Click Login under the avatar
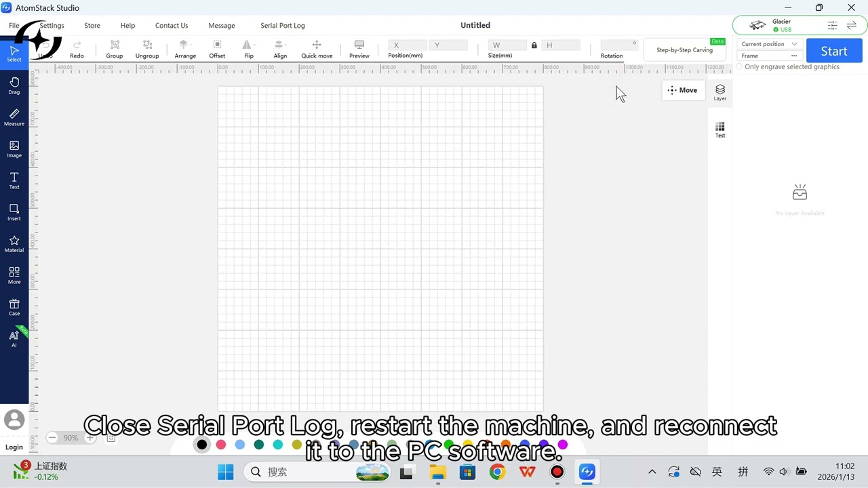868x488 pixels. point(14,447)
